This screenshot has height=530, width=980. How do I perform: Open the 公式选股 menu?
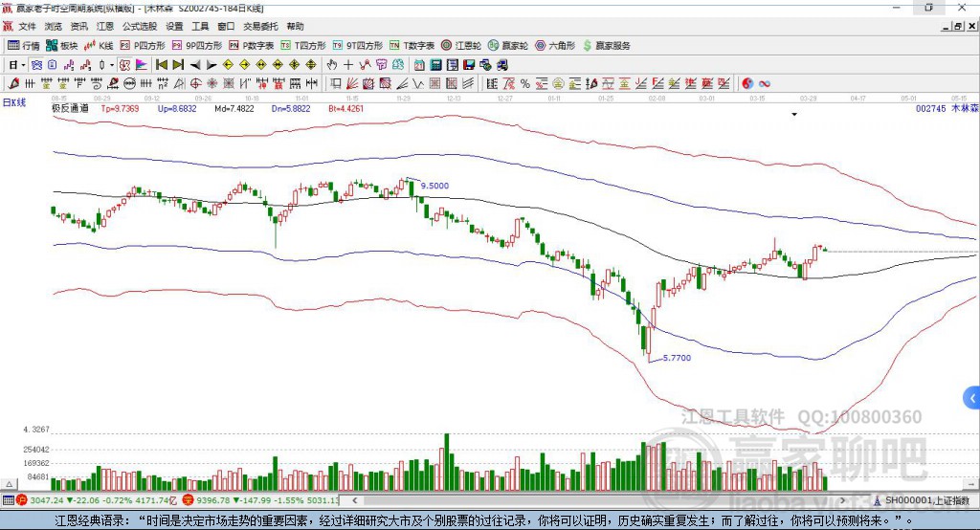coord(140,26)
